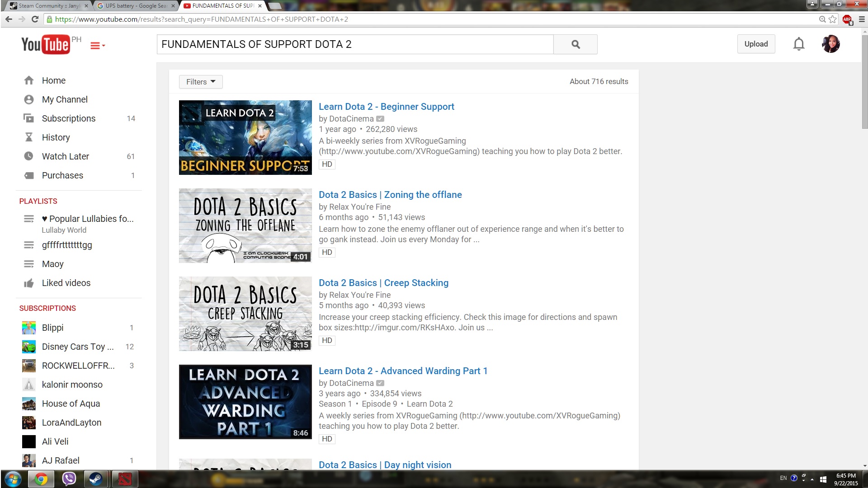The image size is (868, 488).
Task: Open the account avatar menu
Action: [830, 44]
